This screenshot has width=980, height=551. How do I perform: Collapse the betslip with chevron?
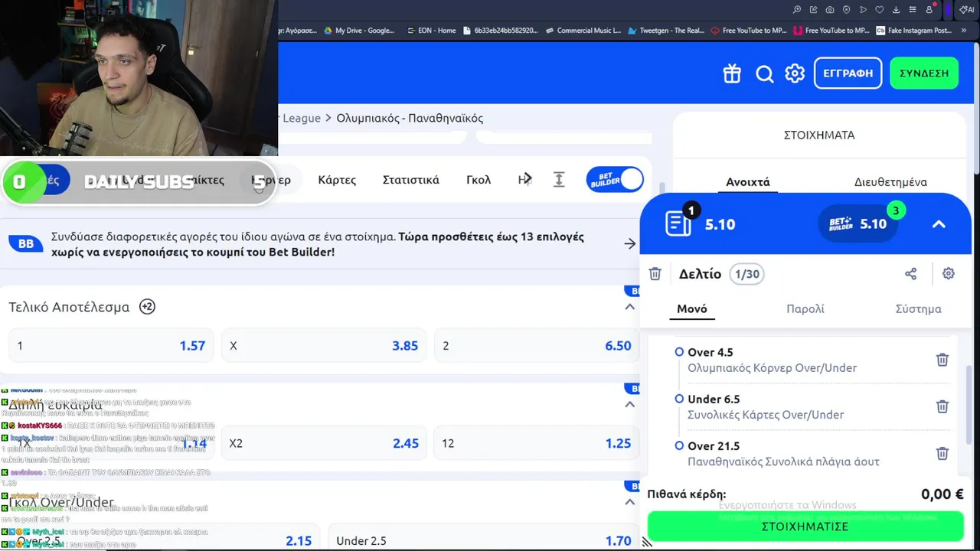coord(939,224)
